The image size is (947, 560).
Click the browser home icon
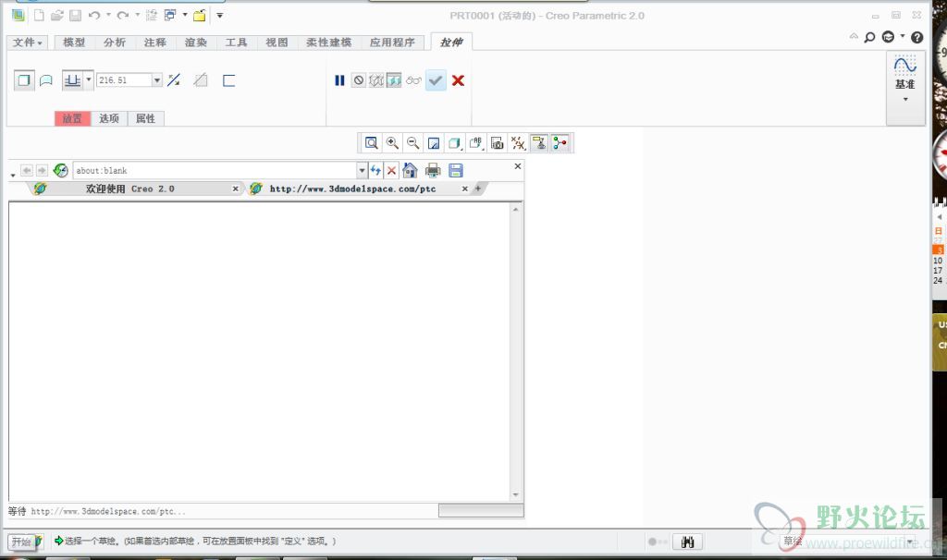coord(410,171)
